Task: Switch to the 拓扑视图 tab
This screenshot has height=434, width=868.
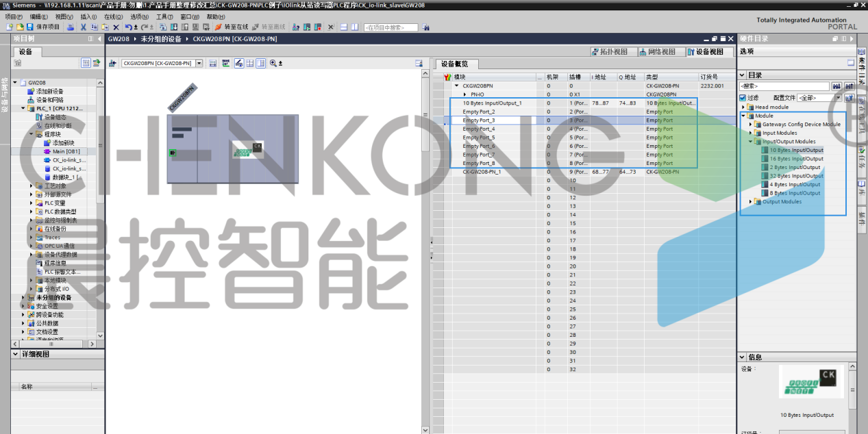Action: [x=609, y=52]
